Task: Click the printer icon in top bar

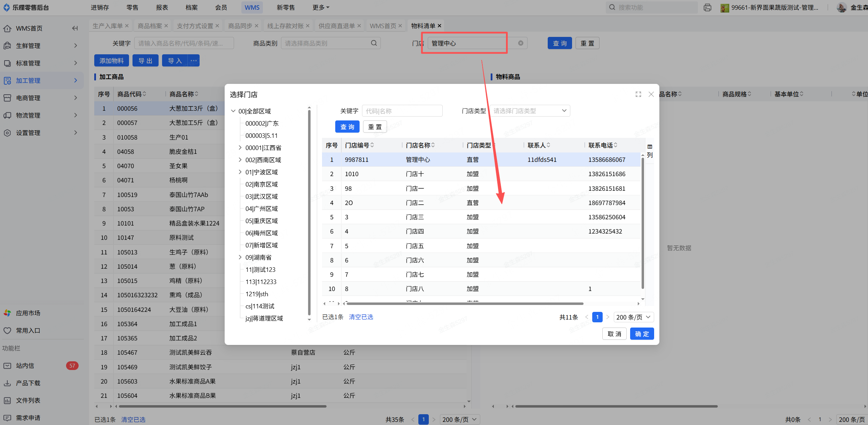Action: coord(707,7)
